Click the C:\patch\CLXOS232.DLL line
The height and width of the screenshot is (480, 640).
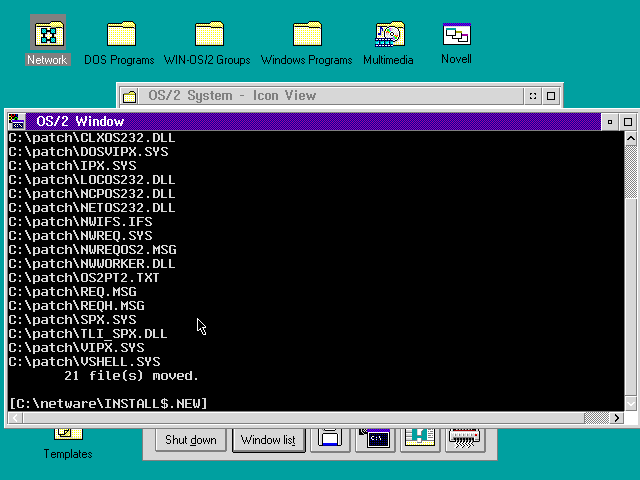point(92,138)
